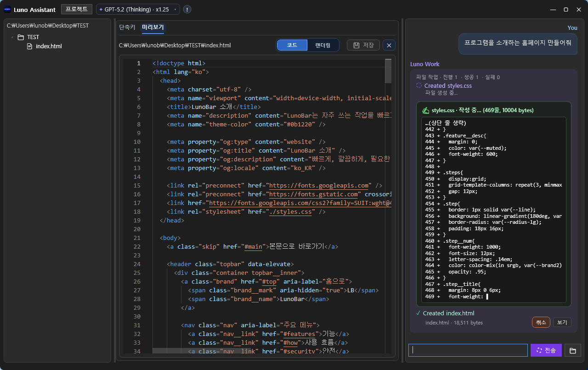Click the code editor vertical scrollbar thumb
588x370 pixels.
coord(388,71)
